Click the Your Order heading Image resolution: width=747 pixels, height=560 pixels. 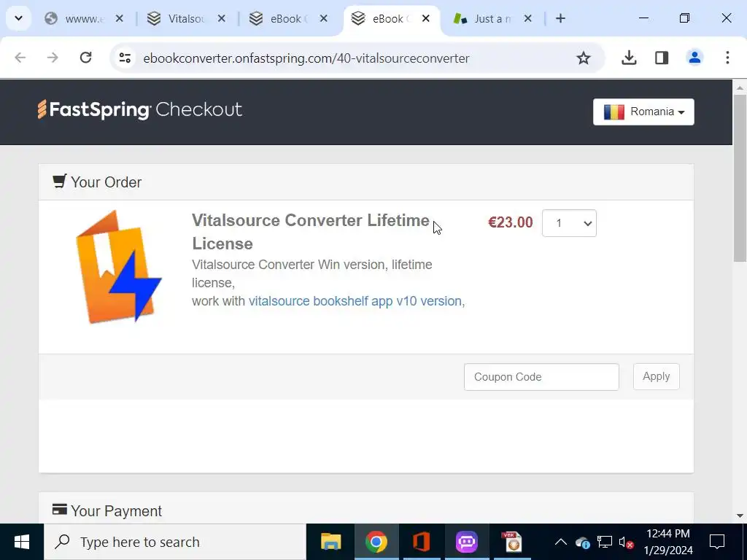[x=97, y=182]
